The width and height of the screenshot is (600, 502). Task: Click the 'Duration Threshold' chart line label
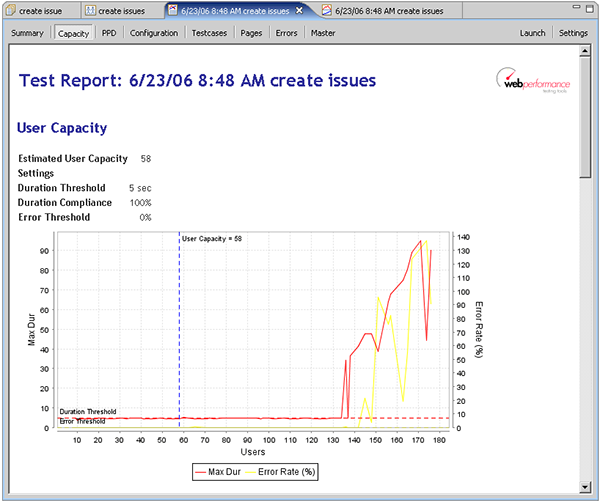click(88, 412)
